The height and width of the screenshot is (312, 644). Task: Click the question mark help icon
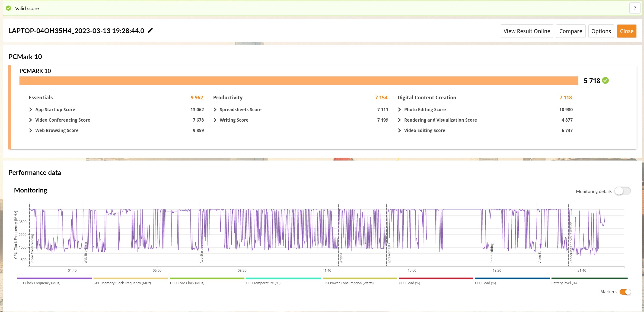pyautogui.click(x=635, y=8)
